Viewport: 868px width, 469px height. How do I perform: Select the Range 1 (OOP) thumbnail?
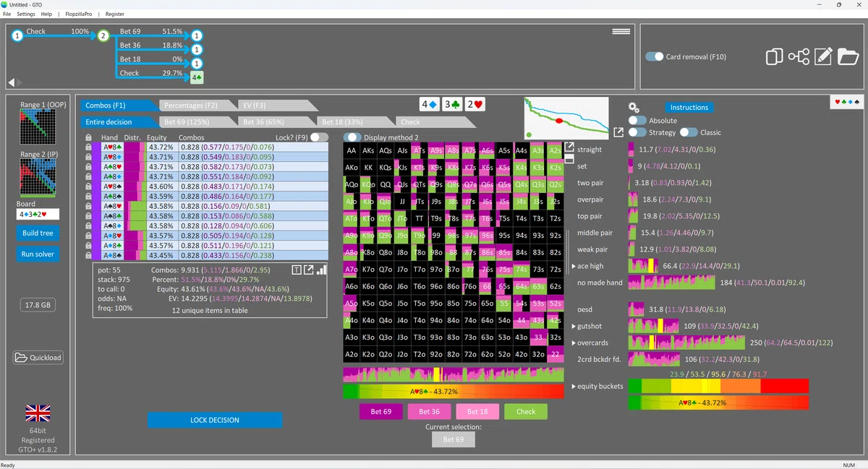click(x=38, y=127)
